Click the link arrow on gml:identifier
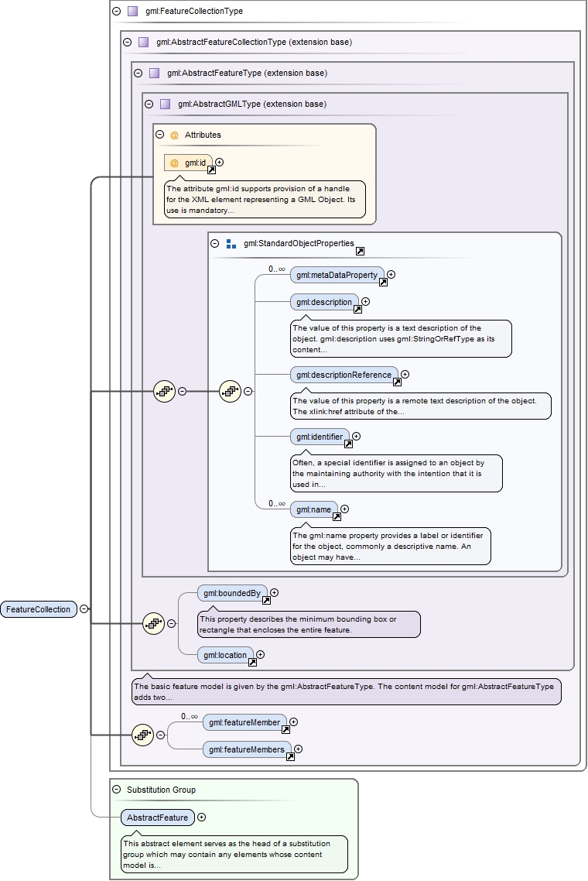This screenshot has height=881, width=588. coord(348,444)
